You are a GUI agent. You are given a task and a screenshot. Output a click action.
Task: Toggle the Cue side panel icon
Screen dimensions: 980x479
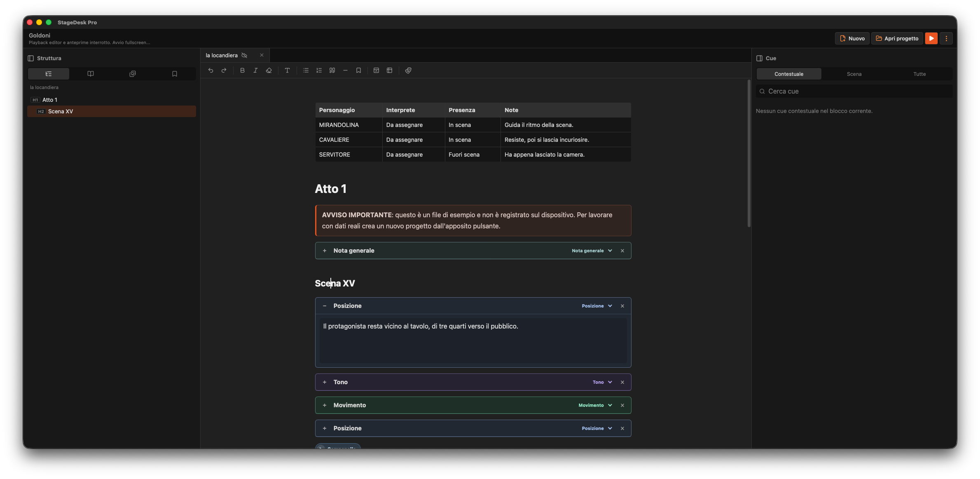(760, 58)
